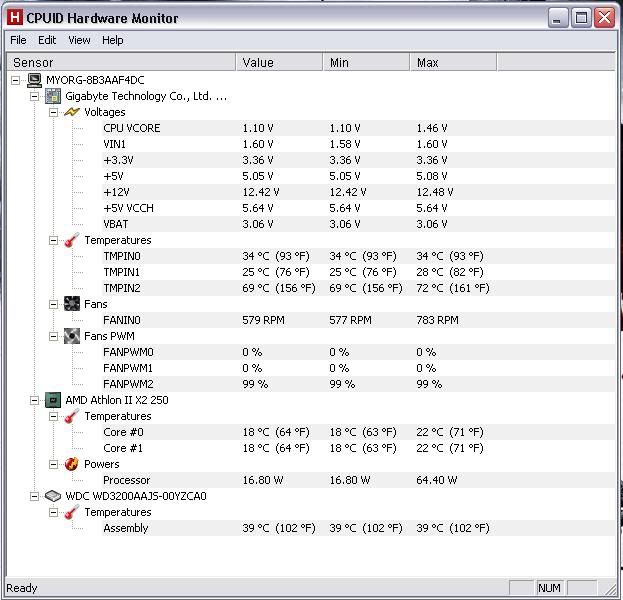Click the Max column header
Image resolution: width=623 pixels, height=600 pixels.
[453, 62]
